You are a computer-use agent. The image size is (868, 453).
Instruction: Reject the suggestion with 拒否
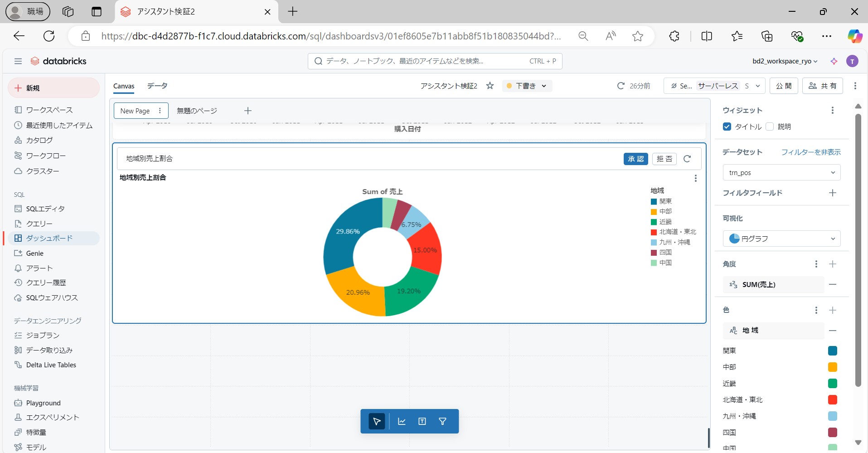pyautogui.click(x=664, y=159)
